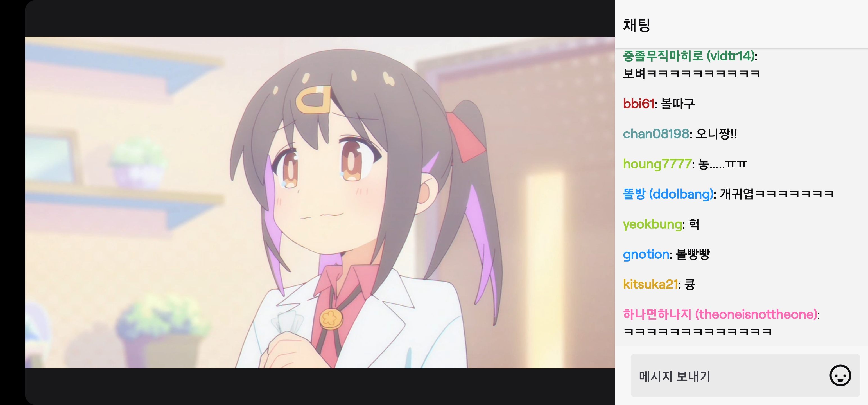Image resolution: width=868 pixels, height=405 pixels.
Task: Click the 볼따구 message by bbi61
Action: pyautogui.click(x=678, y=103)
